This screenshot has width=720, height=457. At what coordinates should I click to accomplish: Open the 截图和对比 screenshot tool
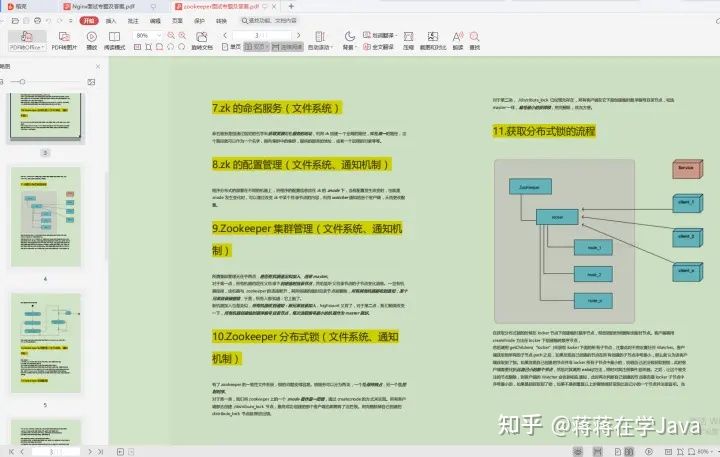click(x=433, y=40)
